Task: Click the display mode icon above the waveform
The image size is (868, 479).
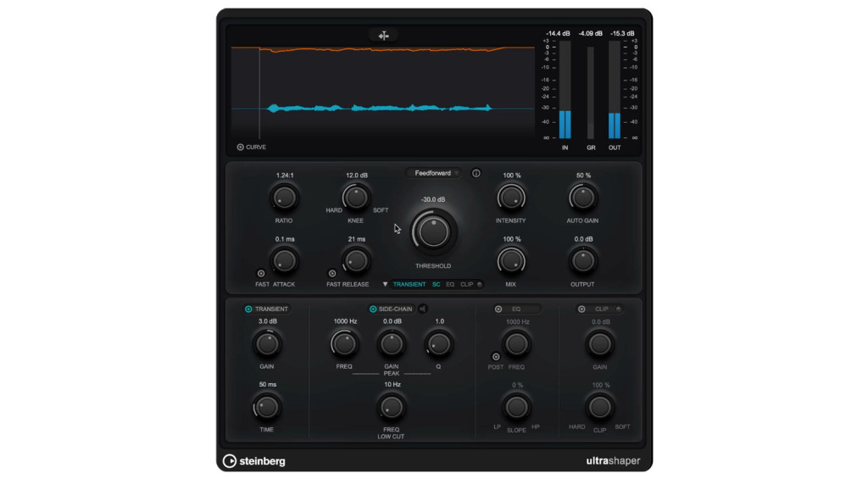Action: [x=383, y=36]
